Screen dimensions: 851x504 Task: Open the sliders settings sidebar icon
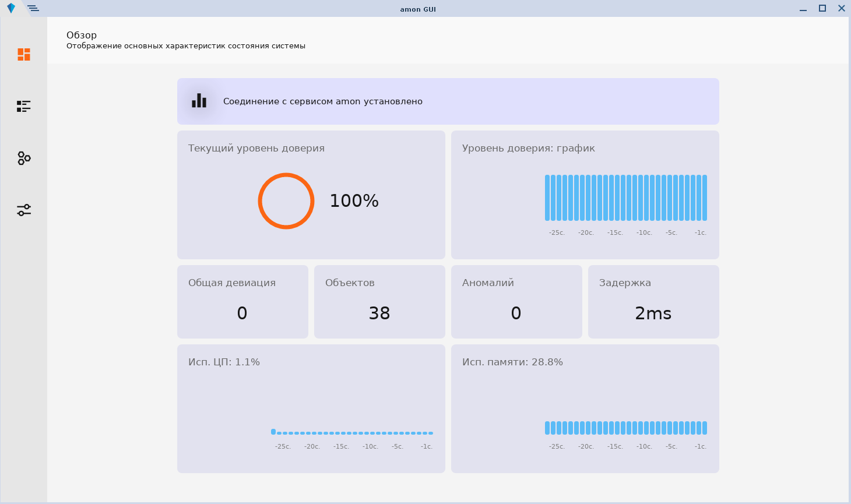[x=24, y=210]
